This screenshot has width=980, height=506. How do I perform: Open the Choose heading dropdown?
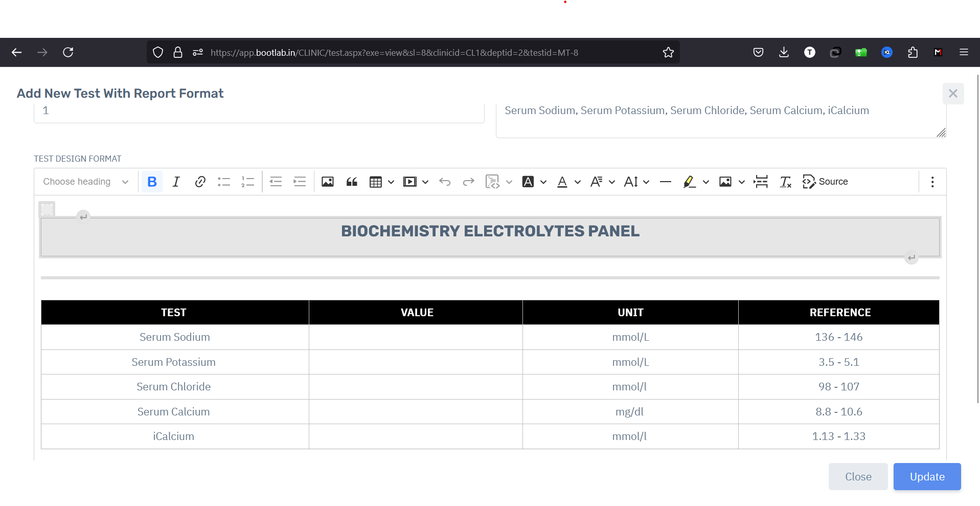[85, 182]
